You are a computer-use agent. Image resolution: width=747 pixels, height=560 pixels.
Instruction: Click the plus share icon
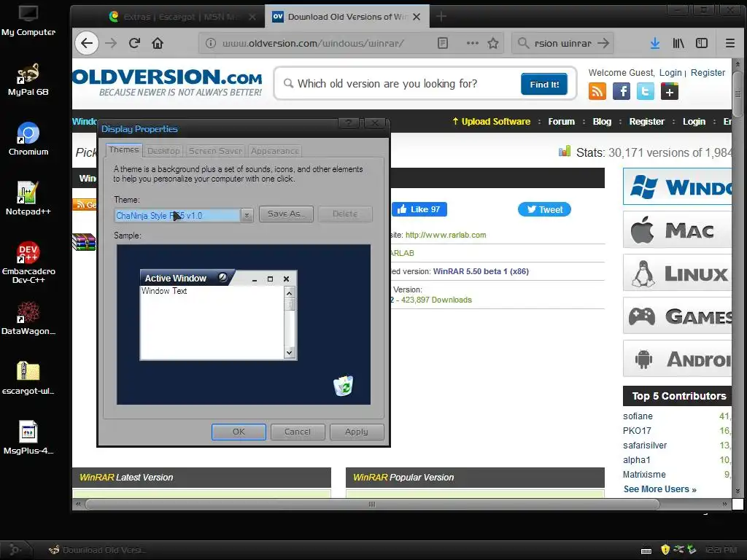click(x=670, y=91)
